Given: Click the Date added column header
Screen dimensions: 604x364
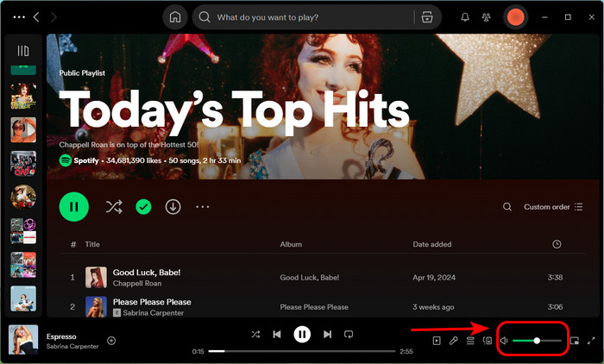Looking at the screenshot, I should (431, 244).
